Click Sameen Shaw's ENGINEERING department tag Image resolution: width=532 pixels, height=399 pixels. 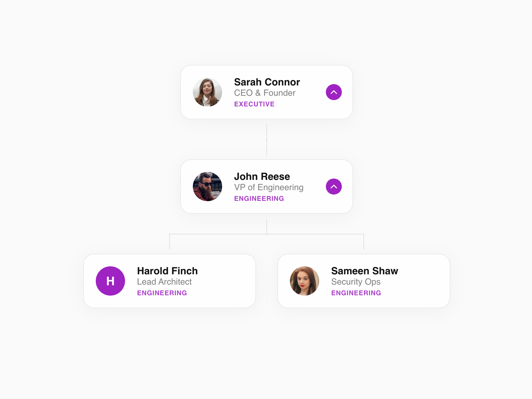(356, 293)
